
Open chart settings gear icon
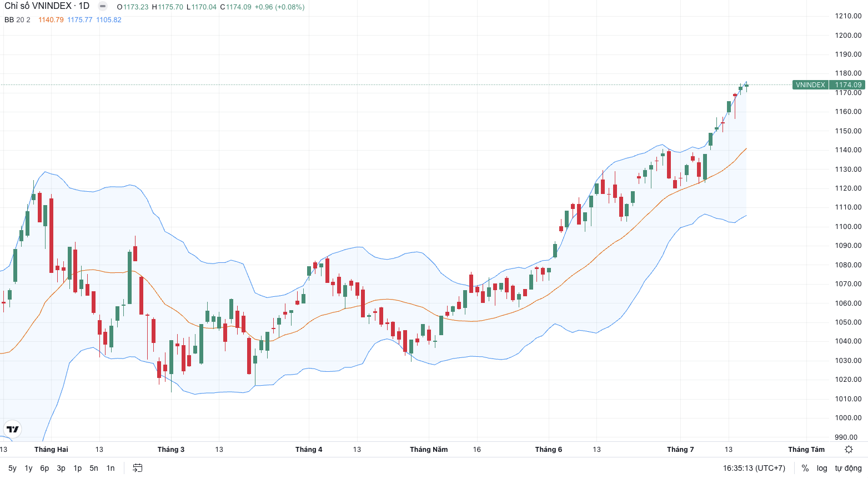pyautogui.click(x=849, y=449)
